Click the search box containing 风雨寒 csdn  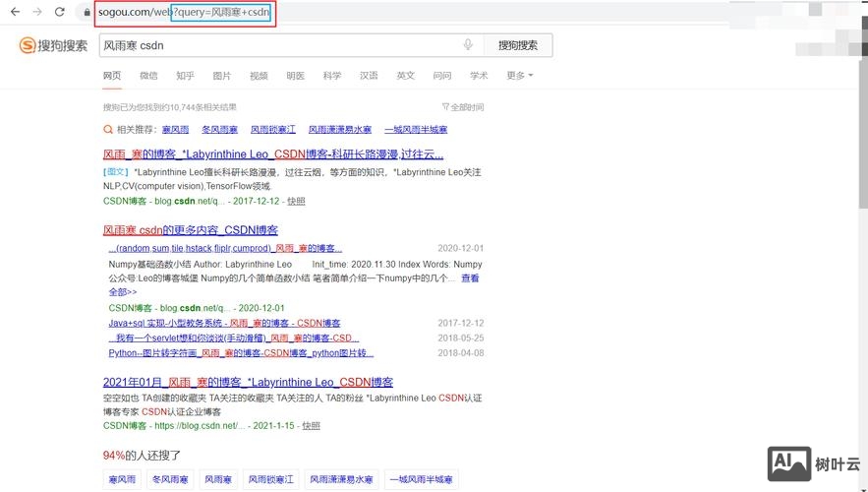(280, 45)
